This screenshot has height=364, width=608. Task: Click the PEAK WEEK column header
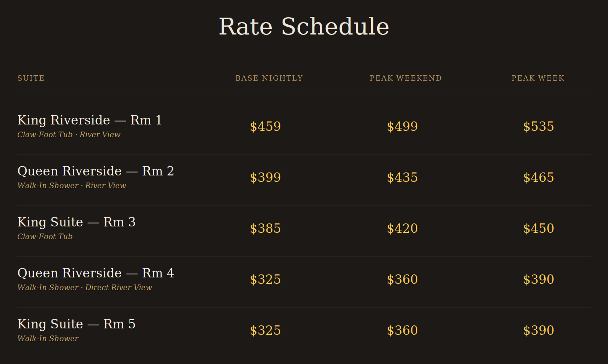(x=538, y=78)
